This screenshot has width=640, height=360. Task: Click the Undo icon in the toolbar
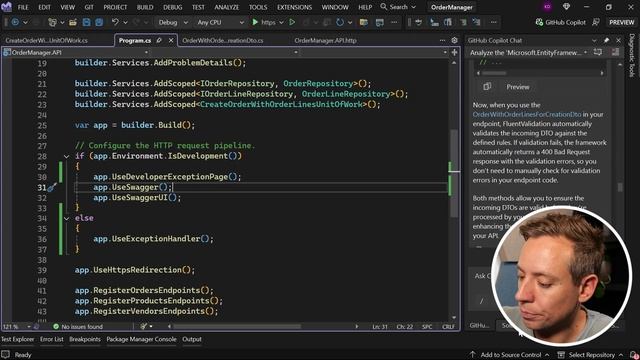(x=115, y=22)
